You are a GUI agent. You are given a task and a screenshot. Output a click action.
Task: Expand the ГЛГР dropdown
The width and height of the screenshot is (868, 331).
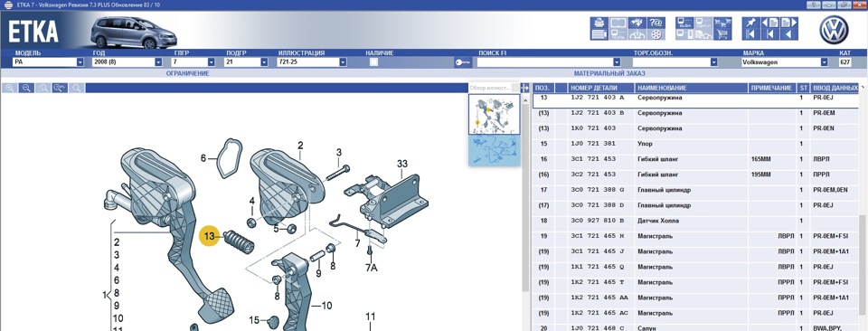click(211, 62)
